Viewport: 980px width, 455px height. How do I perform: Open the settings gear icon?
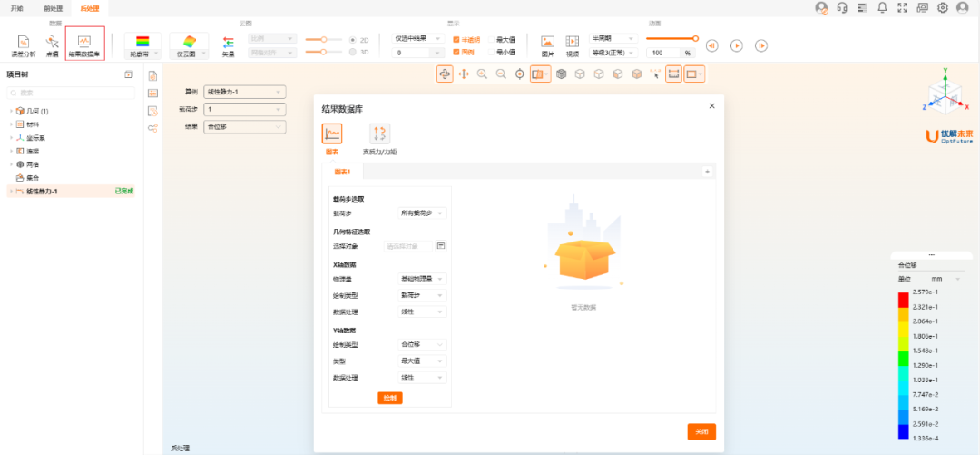943,7
